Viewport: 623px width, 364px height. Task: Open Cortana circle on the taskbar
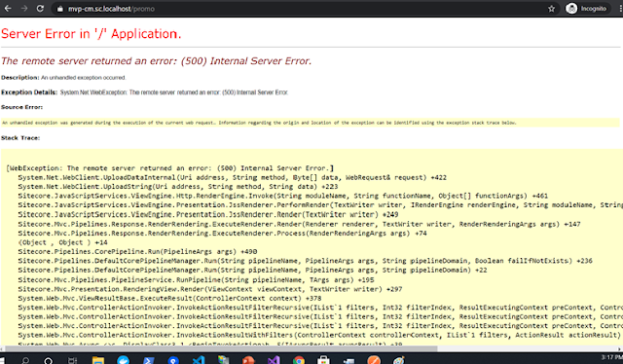click(48, 360)
